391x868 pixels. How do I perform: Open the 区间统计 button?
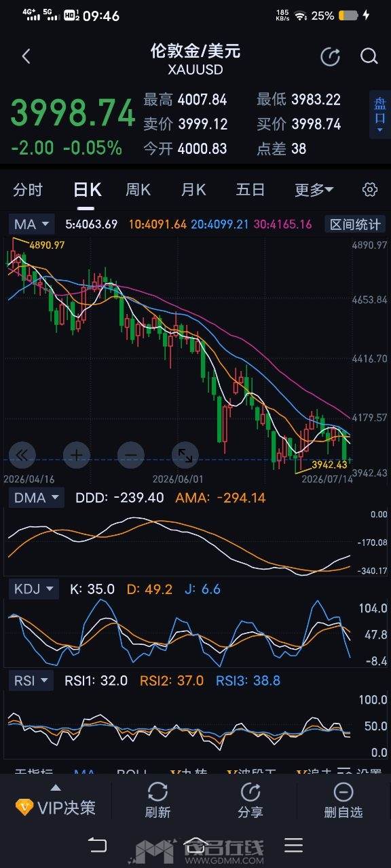pyautogui.click(x=354, y=224)
